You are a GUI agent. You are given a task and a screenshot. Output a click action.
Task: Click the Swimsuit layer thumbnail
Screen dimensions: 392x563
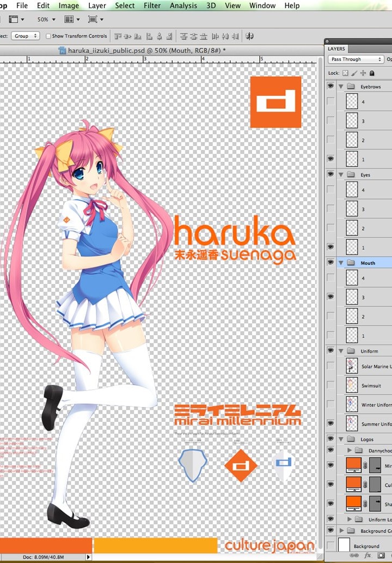(x=352, y=385)
